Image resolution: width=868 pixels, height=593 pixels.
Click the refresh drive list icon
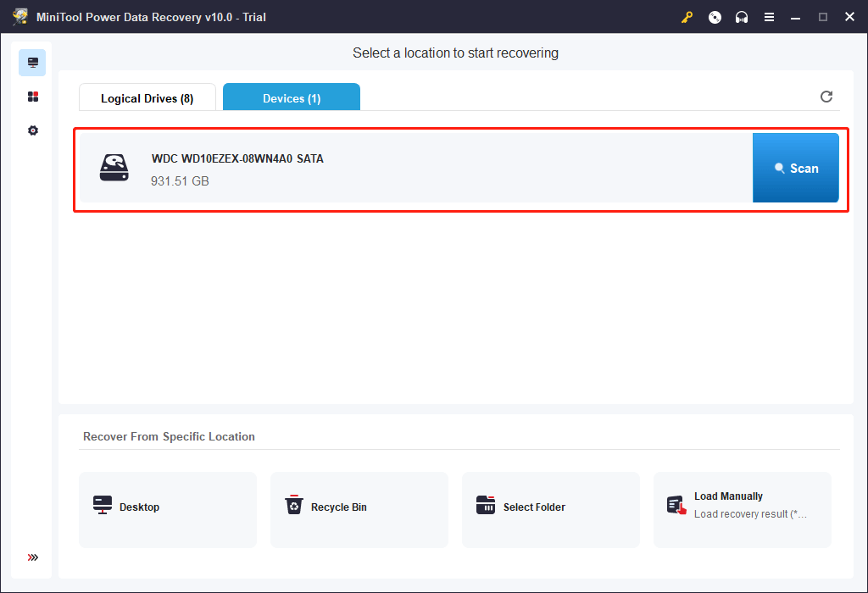click(x=826, y=97)
